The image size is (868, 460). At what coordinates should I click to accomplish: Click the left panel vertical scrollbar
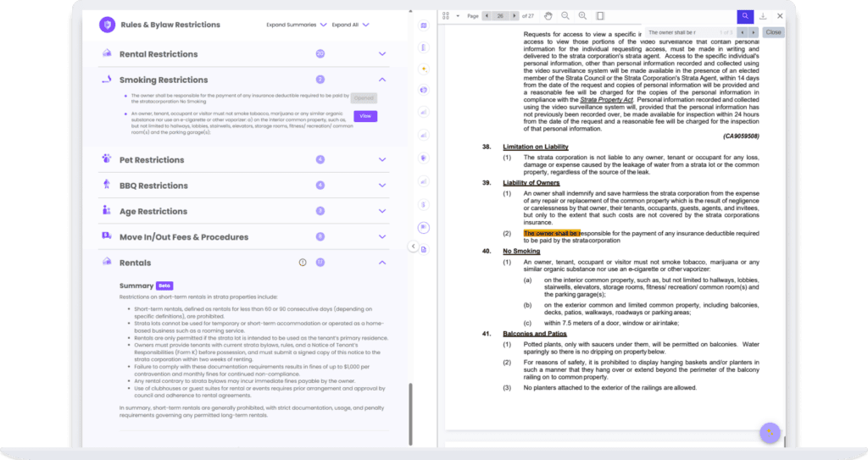tap(410, 413)
